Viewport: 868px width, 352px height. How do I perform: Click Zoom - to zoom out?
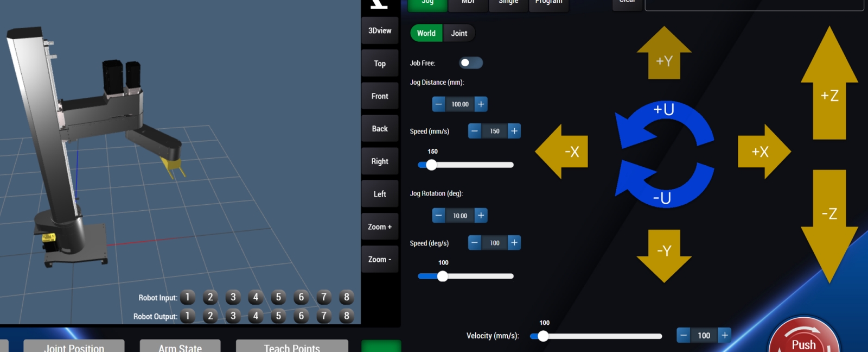(380, 259)
